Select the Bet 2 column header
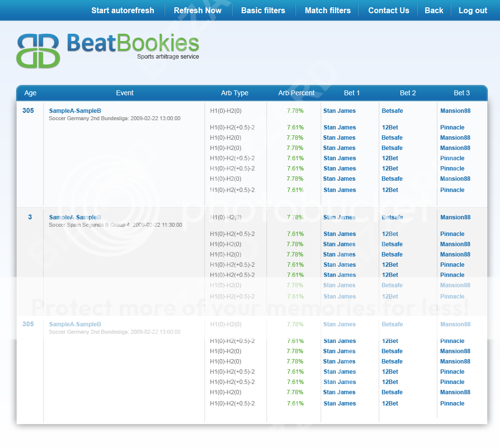Screen dimensions: 500x448 pos(408,93)
